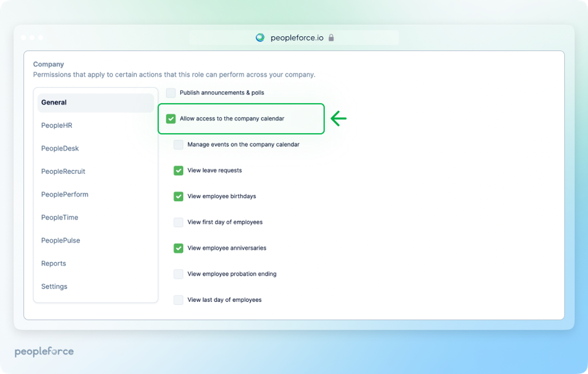
Task: Uncheck View employee birthdays
Action: 179,196
